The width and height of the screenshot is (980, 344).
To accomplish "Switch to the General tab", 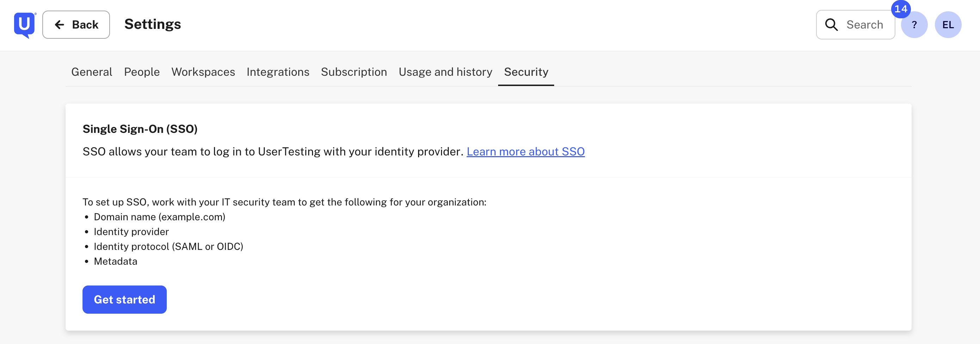I will click(x=92, y=72).
